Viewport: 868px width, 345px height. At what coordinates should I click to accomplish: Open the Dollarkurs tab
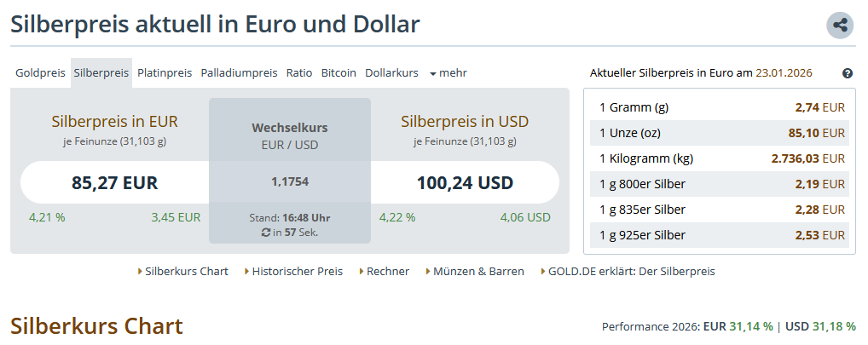tap(391, 73)
